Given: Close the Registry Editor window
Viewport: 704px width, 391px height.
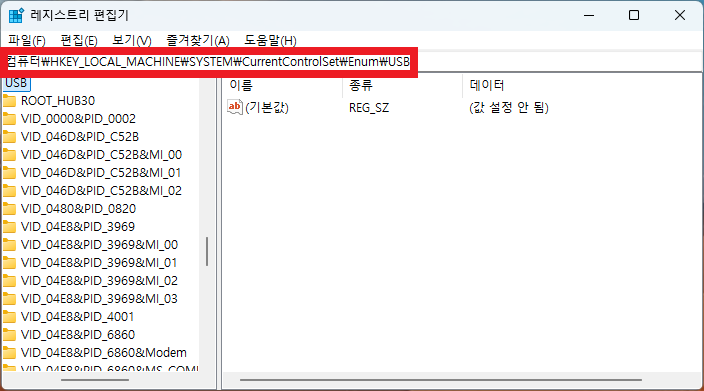Looking at the screenshot, I should [680, 15].
